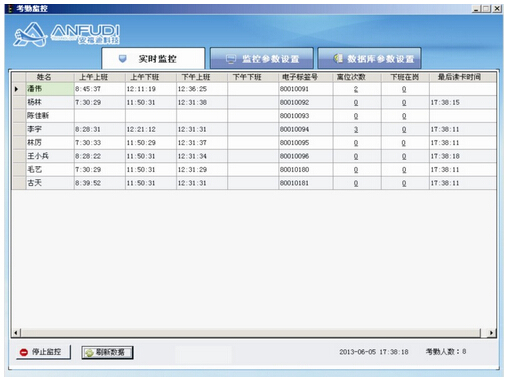The image size is (507, 379).
Task: Select the name cell 陈佳新
Action: [x=50, y=116]
